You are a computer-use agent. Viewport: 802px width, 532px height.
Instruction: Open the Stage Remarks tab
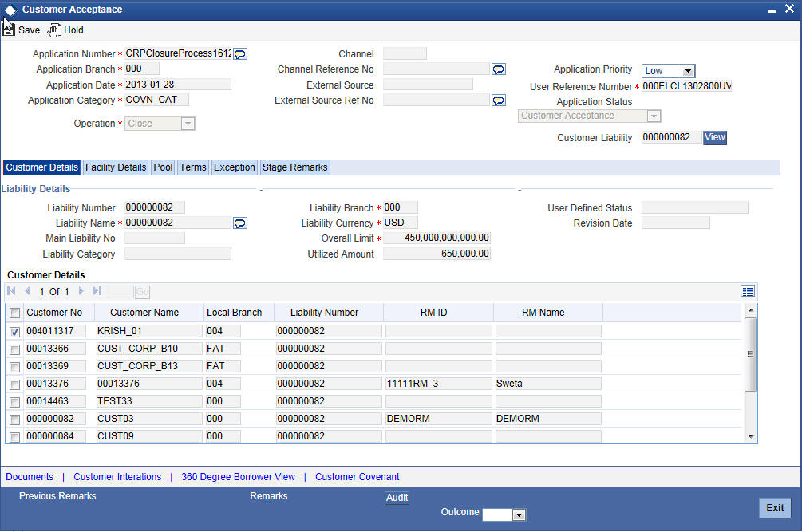coord(294,167)
